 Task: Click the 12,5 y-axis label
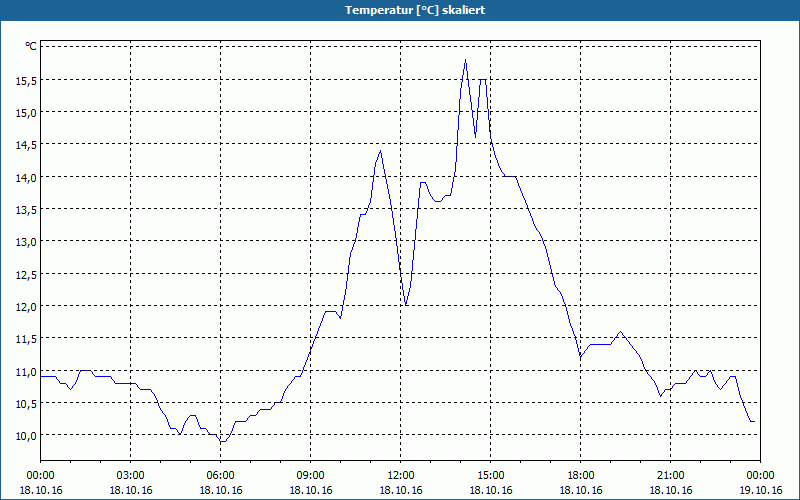coord(27,274)
